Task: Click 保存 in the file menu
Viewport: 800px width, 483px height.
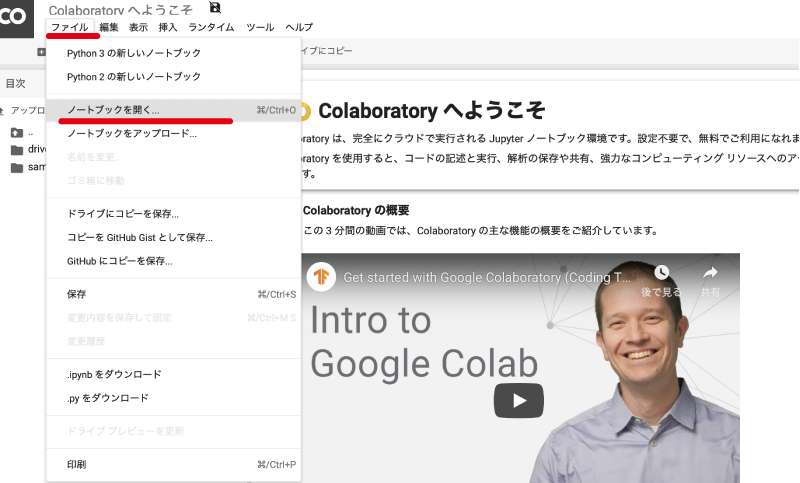Action: pos(173,294)
